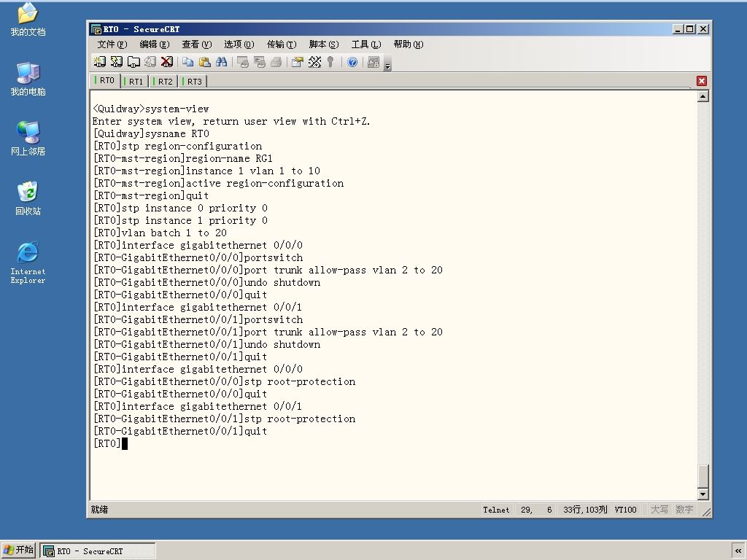Click the 数字 num lock indicator
The height and width of the screenshot is (560, 747).
(x=684, y=510)
